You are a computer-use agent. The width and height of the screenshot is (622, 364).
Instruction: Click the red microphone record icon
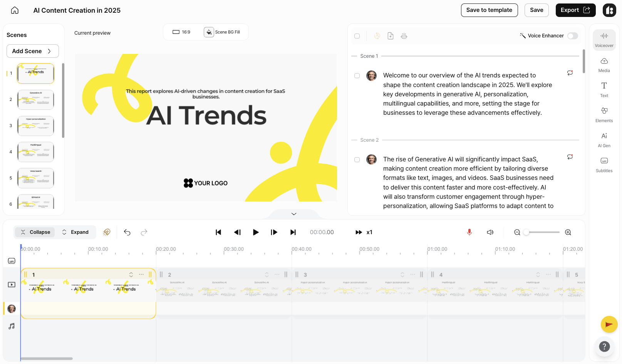(469, 232)
